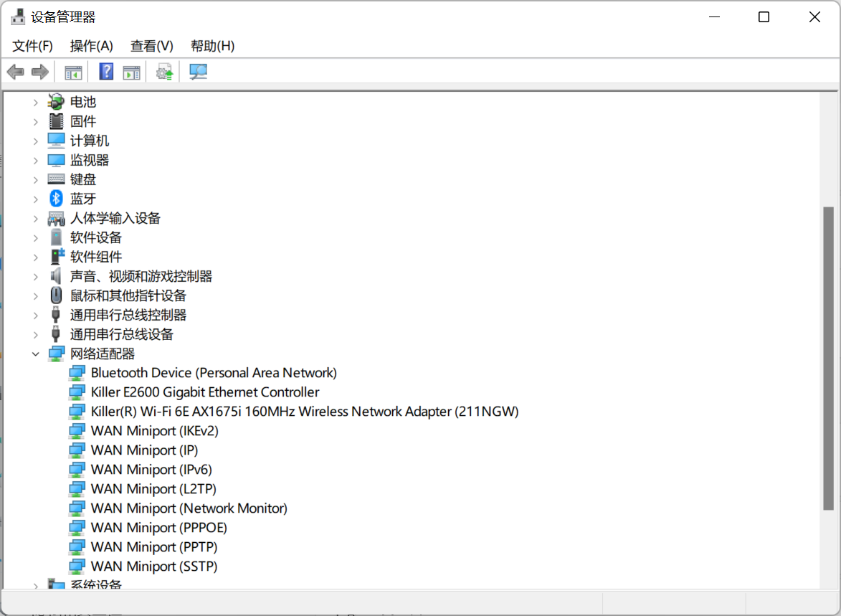Collapse the 网络适配器 category
The height and width of the screenshot is (616, 841).
[x=35, y=354]
